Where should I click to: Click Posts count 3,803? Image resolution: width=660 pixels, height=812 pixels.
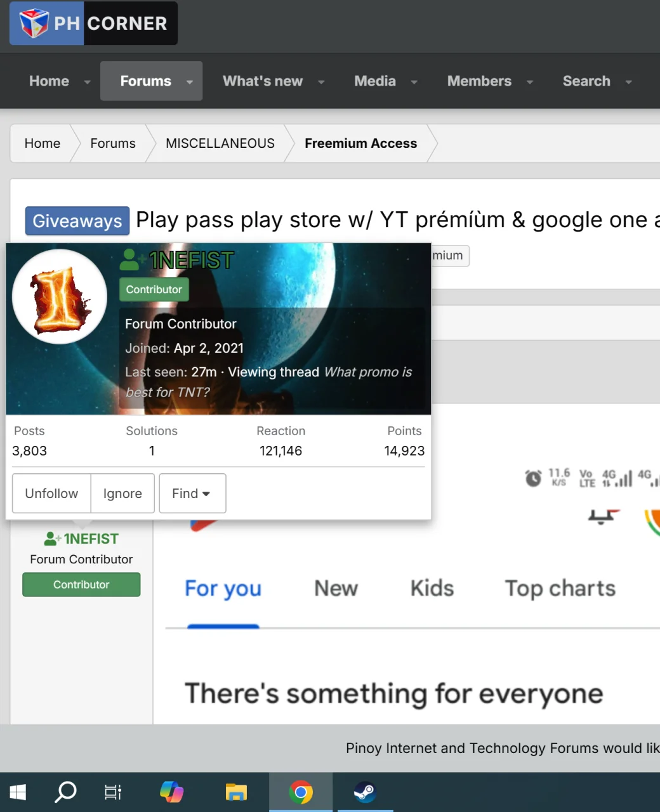click(29, 451)
